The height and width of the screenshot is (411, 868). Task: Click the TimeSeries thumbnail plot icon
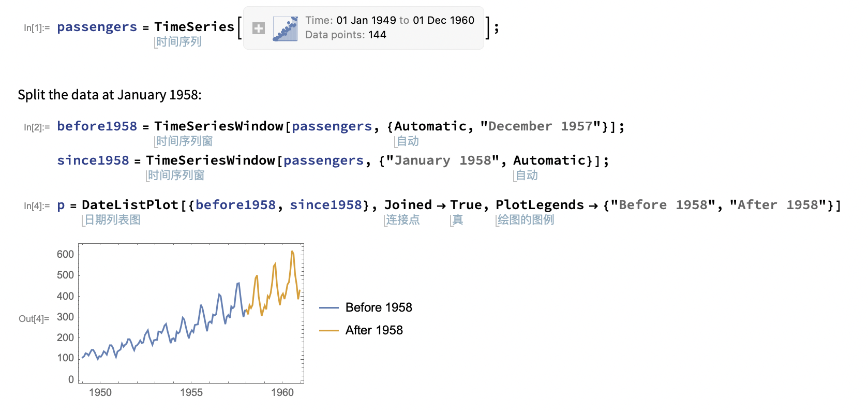click(285, 28)
